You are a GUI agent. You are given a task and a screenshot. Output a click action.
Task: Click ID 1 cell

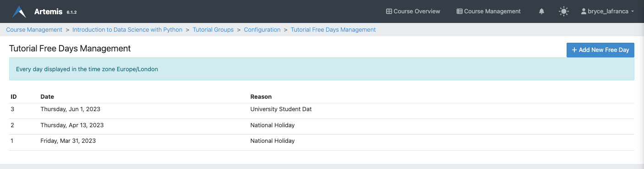[x=12, y=141]
